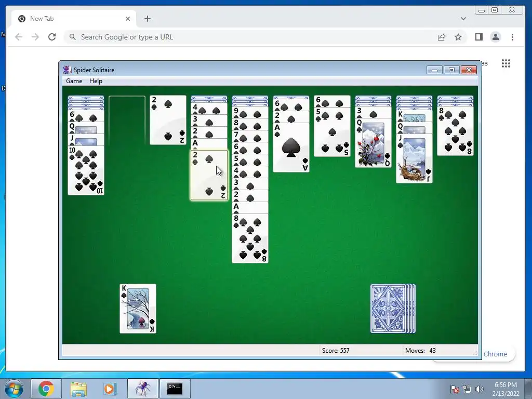Click the Score: 557 status text
Image resolution: width=532 pixels, height=399 pixels.
[336, 351]
